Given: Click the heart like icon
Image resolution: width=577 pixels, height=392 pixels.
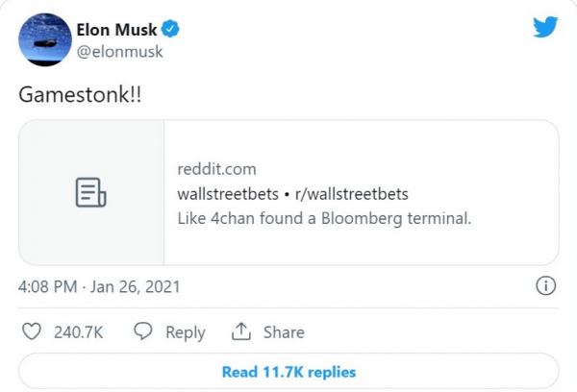Looking at the screenshot, I should coord(33,331).
